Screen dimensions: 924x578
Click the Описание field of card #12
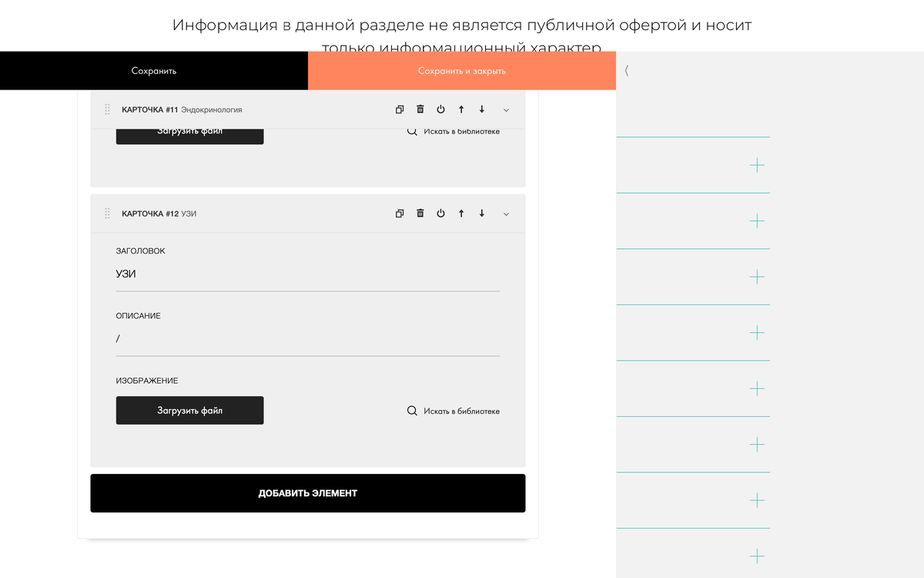(308, 339)
